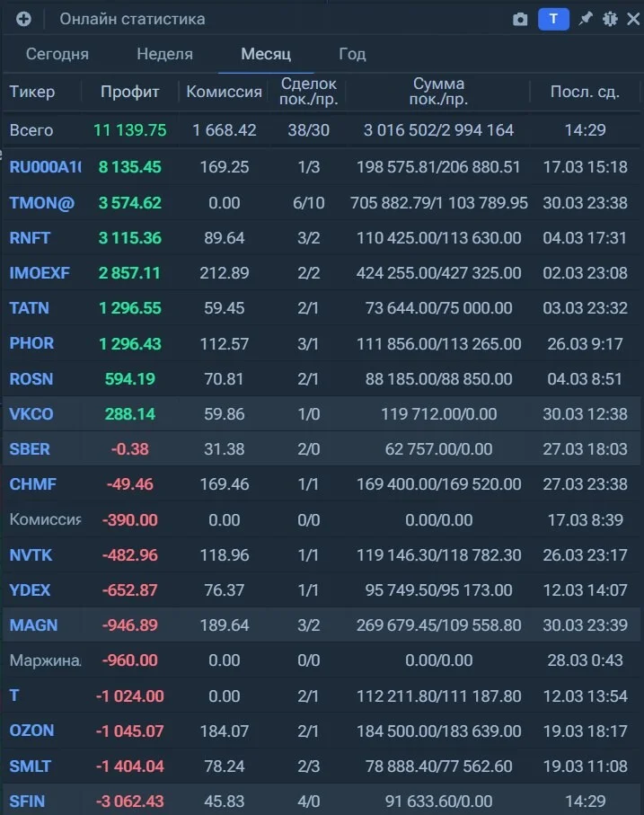Open the MAGN ticker
The height and width of the screenshot is (815, 644).
tap(33, 625)
